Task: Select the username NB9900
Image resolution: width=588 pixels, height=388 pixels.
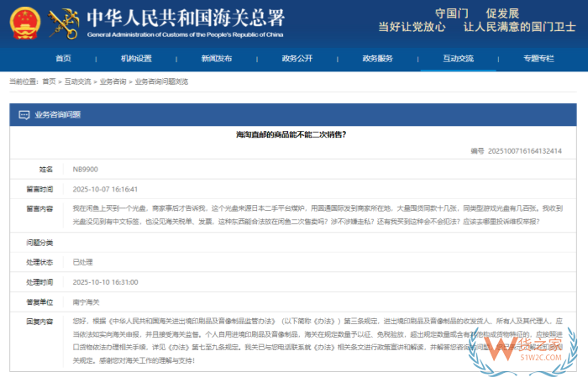Action: (85, 170)
